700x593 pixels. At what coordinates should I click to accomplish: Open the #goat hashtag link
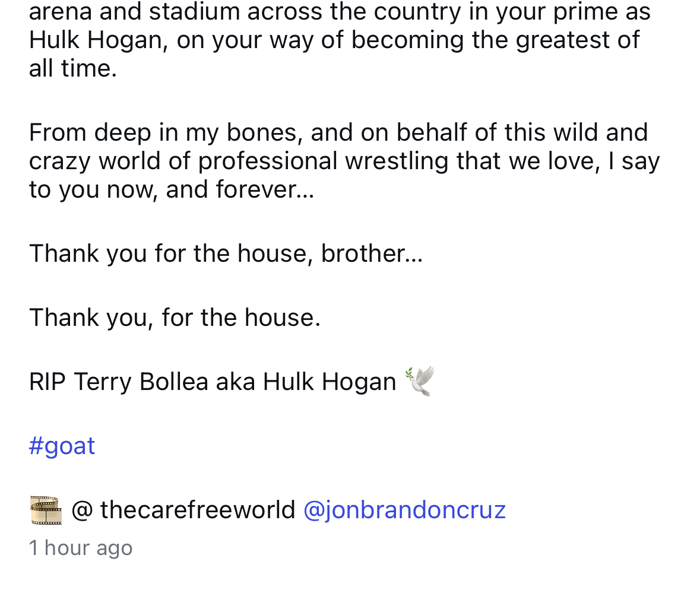62,446
